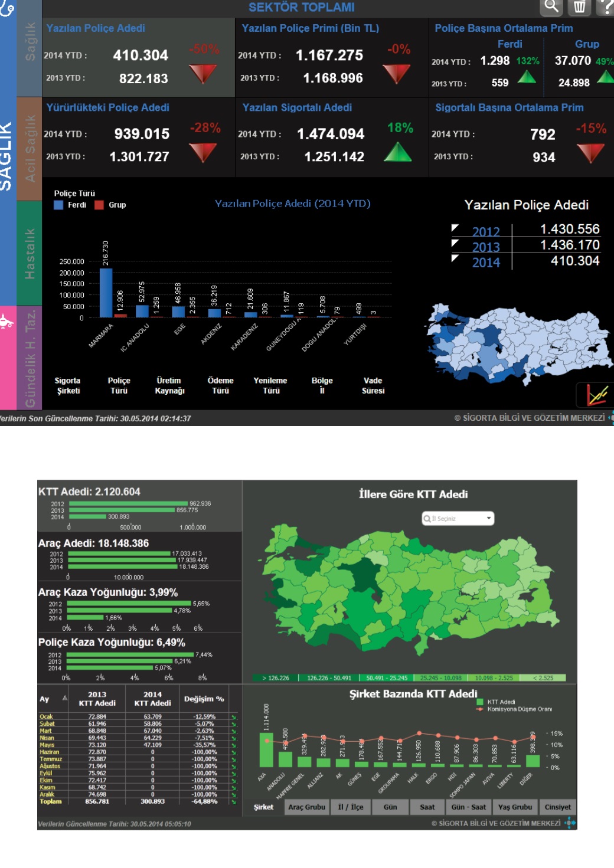This screenshot has height=868, width=614.
Task: Click the trash bin clear icon
Action: tap(579, 6)
